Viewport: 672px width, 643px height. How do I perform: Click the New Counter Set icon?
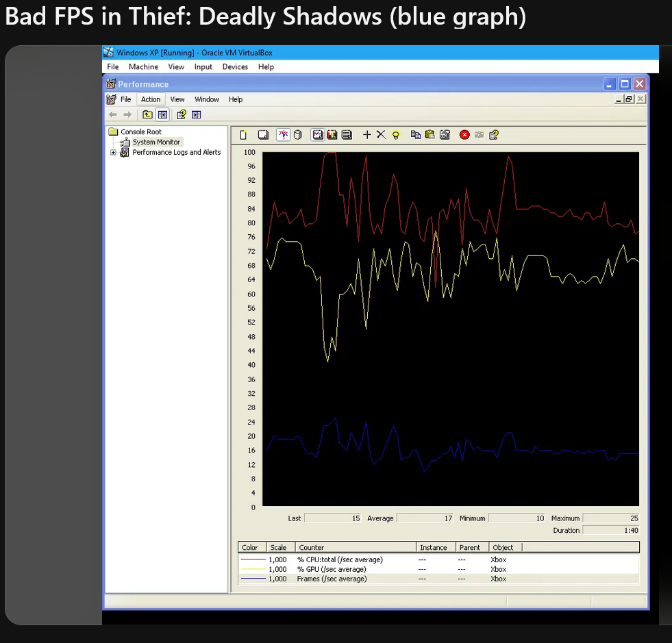243,135
